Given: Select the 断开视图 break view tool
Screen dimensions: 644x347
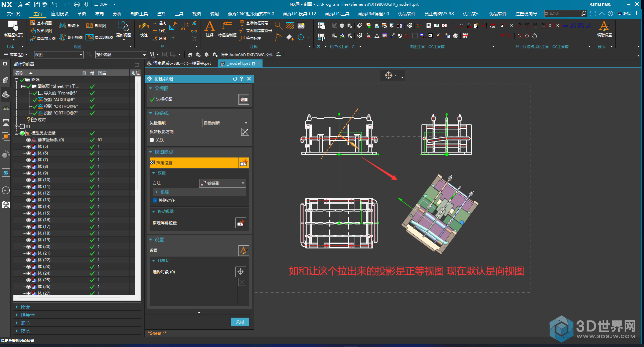Looking at the screenshot, I should [71, 37].
